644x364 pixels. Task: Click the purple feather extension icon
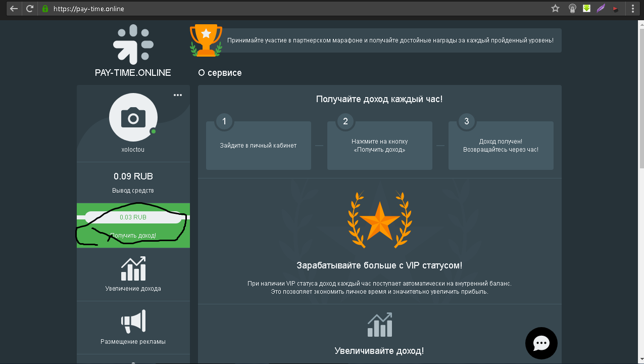point(601,9)
